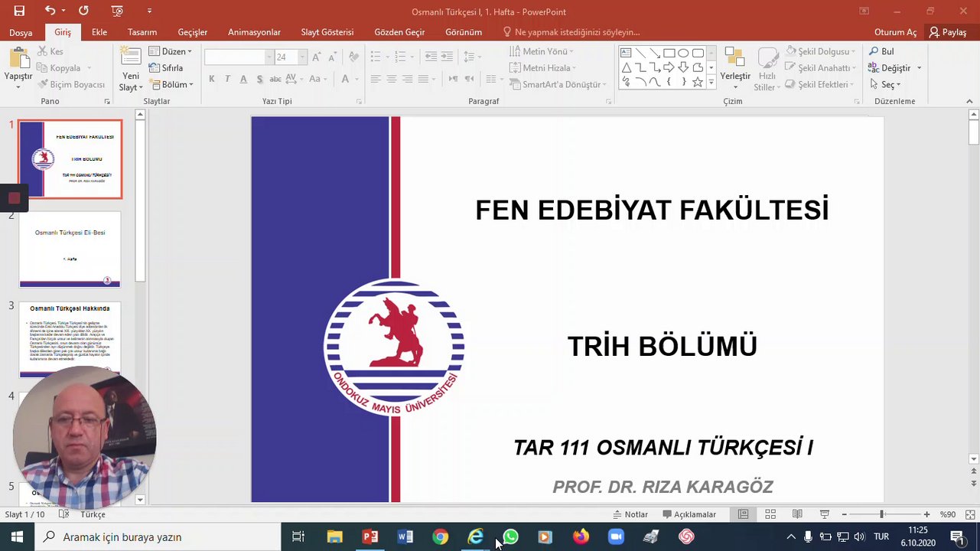The width and height of the screenshot is (980, 551).
Task: Open the Değiştir replace dropdown arrow
Action: pyautogui.click(x=919, y=68)
